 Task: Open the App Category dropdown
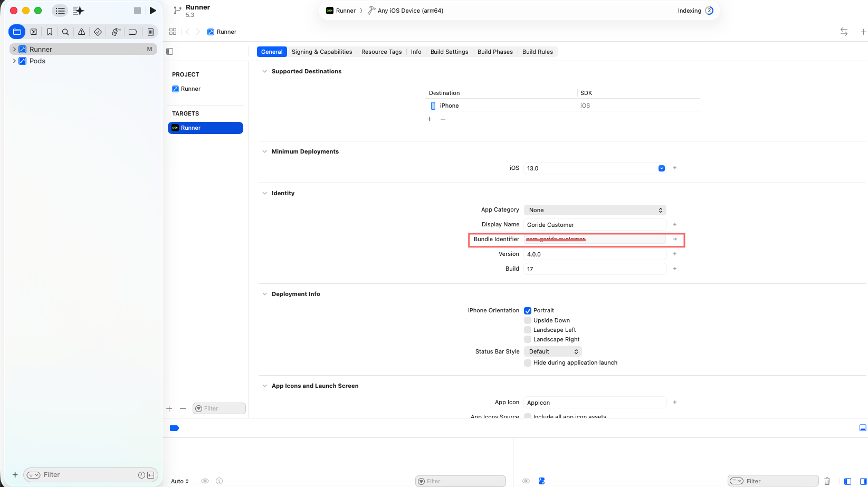coord(595,210)
